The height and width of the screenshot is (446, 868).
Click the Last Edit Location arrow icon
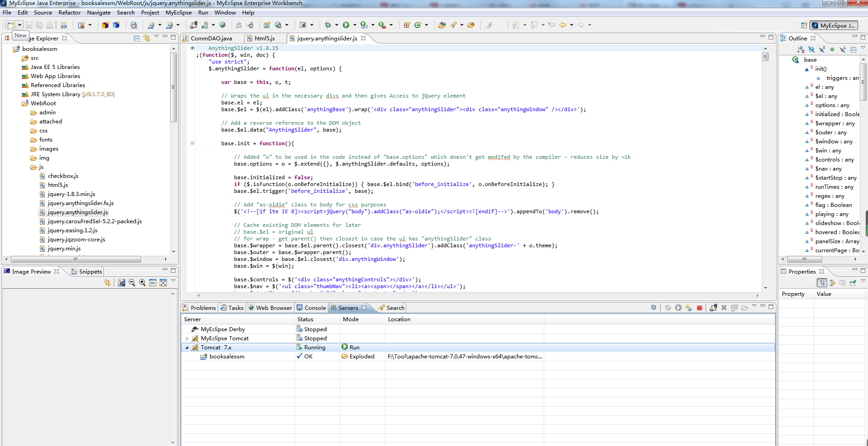[552, 25]
